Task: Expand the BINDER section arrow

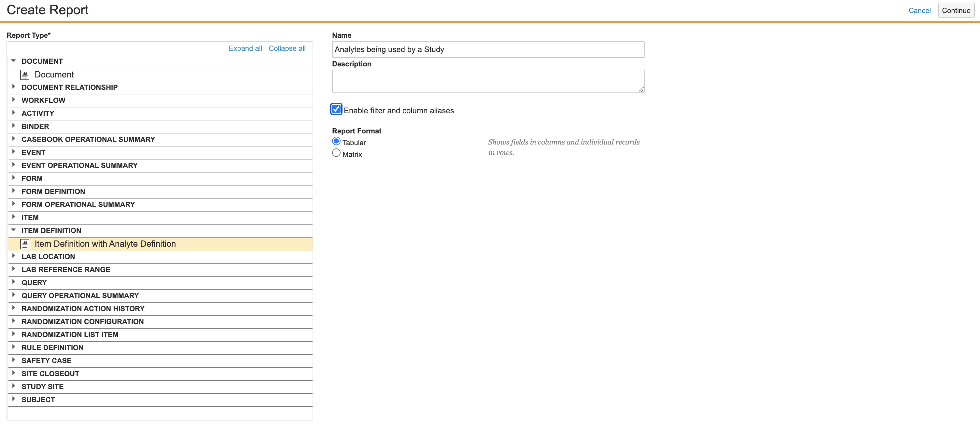Action: click(x=13, y=126)
